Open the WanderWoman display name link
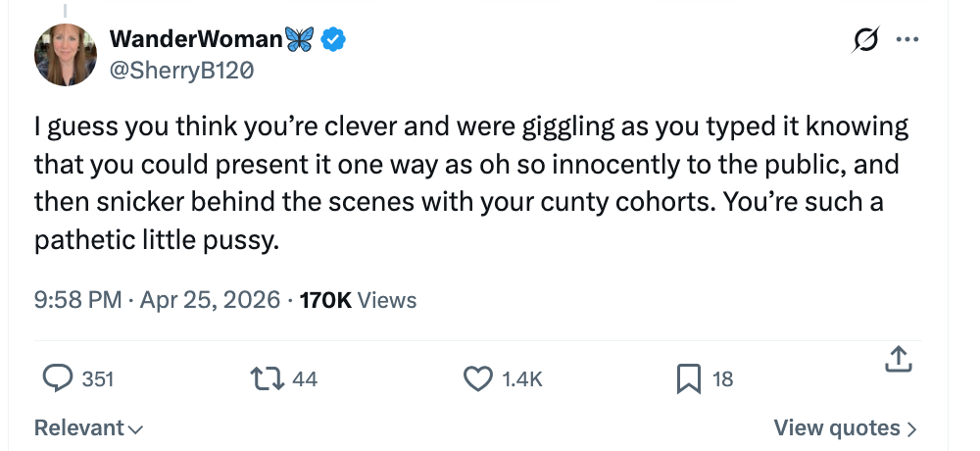980x451 pixels. tap(196, 39)
